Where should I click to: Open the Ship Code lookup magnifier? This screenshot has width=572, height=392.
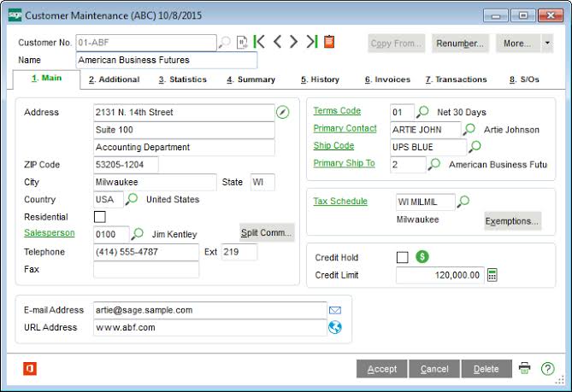pyautogui.click(x=475, y=146)
